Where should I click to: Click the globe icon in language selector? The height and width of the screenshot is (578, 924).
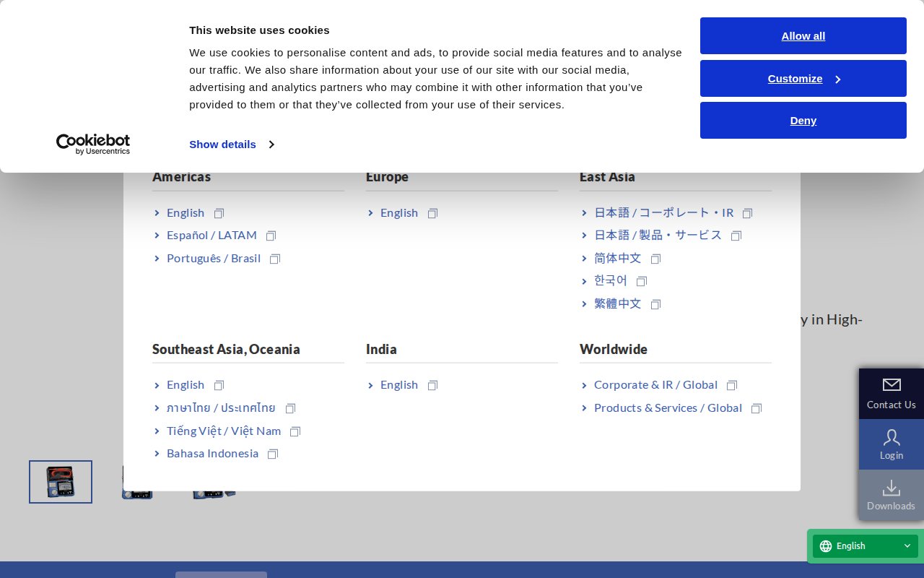(x=826, y=546)
